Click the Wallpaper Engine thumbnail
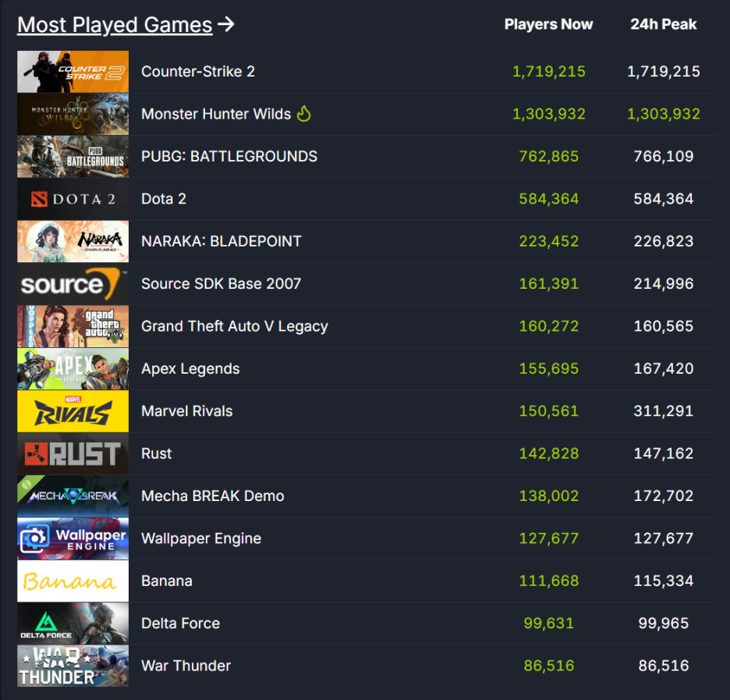The image size is (730, 700). point(73,538)
